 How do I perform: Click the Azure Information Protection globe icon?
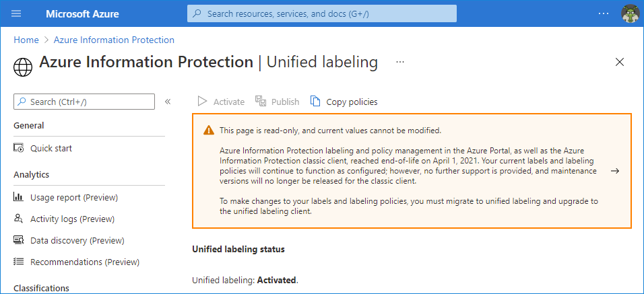(x=23, y=67)
